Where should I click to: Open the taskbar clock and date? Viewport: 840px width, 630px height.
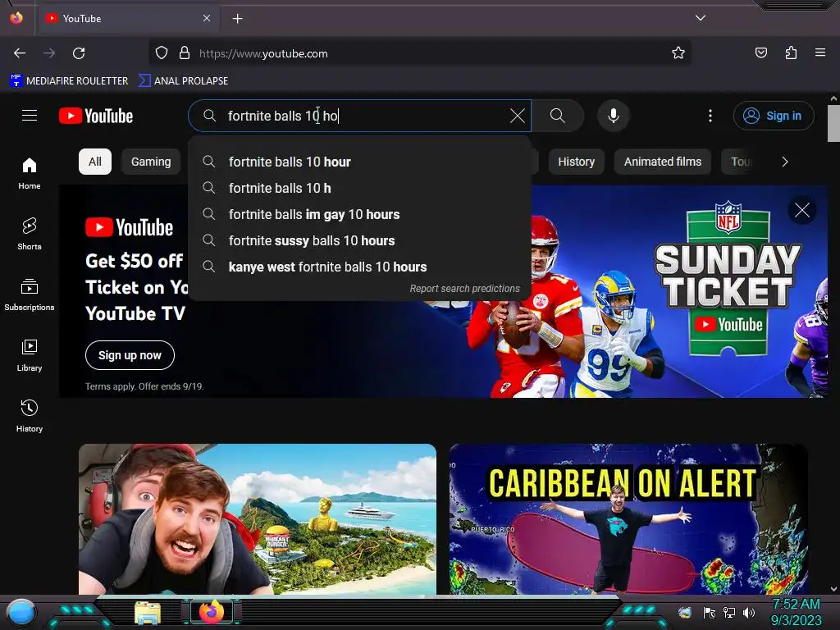(796, 612)
